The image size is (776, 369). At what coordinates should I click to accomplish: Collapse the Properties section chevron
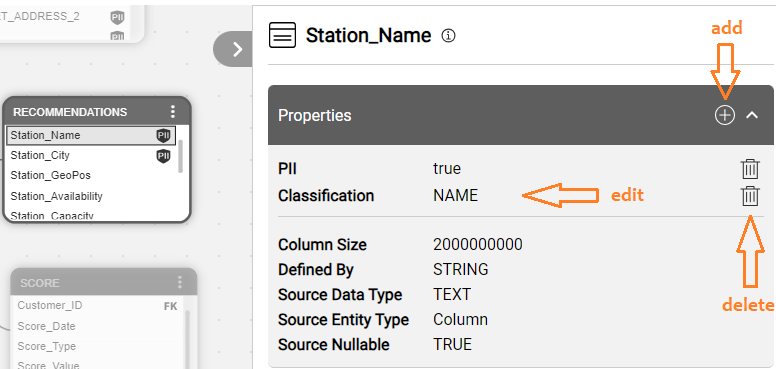tap(752, 115)
